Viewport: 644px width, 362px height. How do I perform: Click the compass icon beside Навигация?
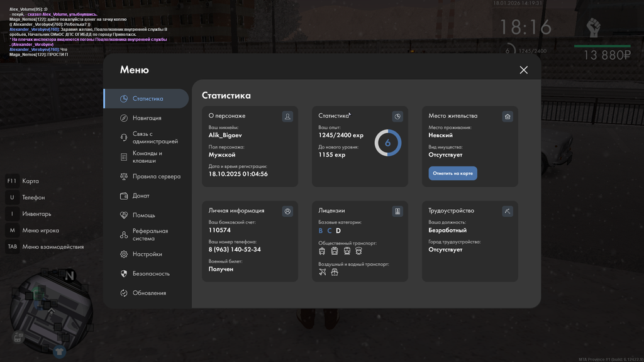124,118
